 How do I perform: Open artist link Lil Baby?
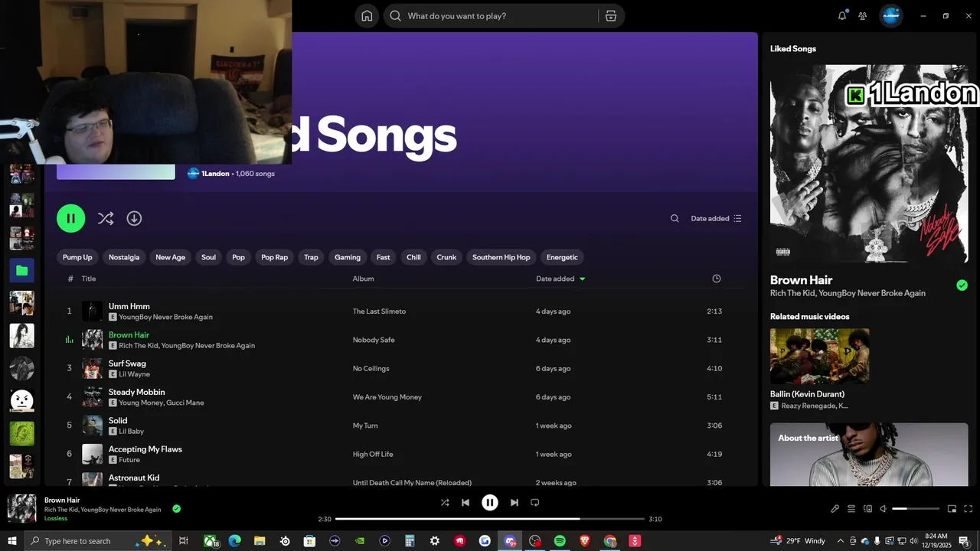[131, 432]
